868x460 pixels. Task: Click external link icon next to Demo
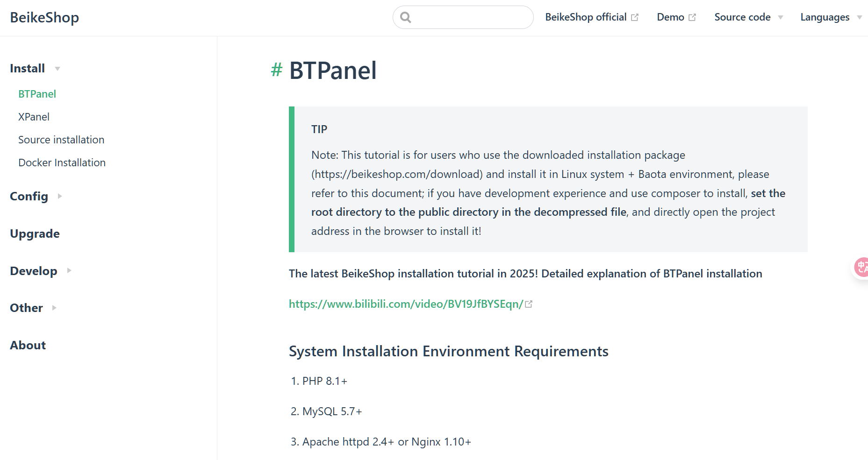(x=692, y=17)
